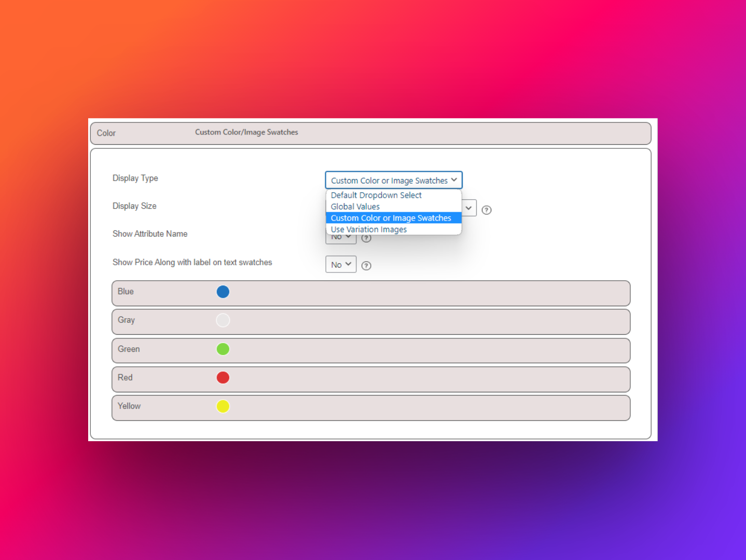This screenshot has width=746, height=560.
Task: Pick the green color swatch circle
Action: click(x=223, y=349)
